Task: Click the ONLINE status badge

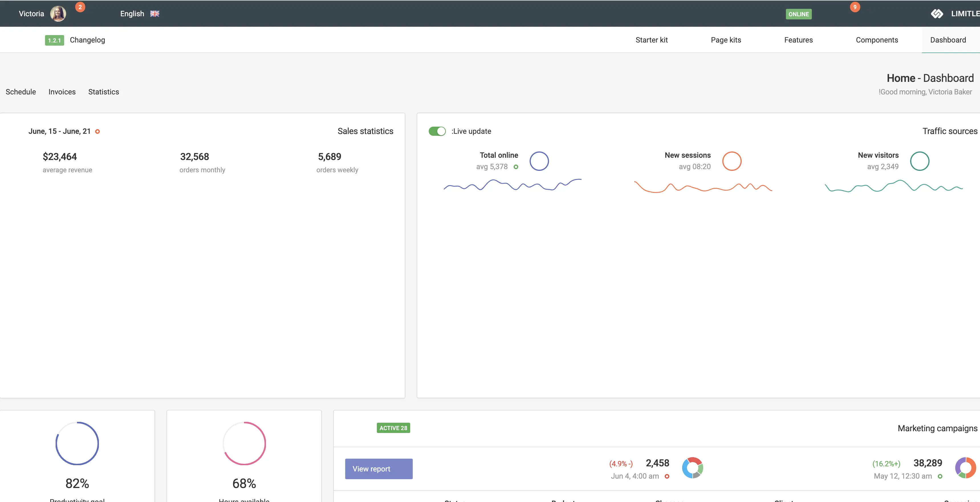Action: 798,14
